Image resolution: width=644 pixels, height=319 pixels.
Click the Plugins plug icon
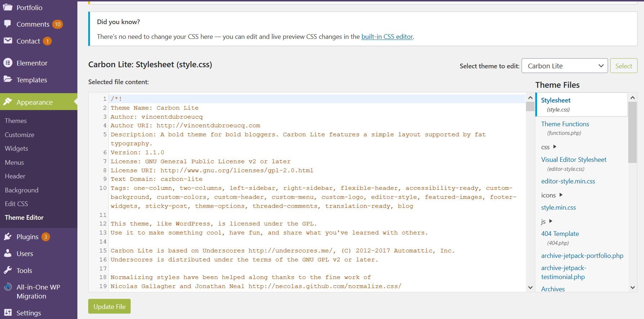[8, 236]
